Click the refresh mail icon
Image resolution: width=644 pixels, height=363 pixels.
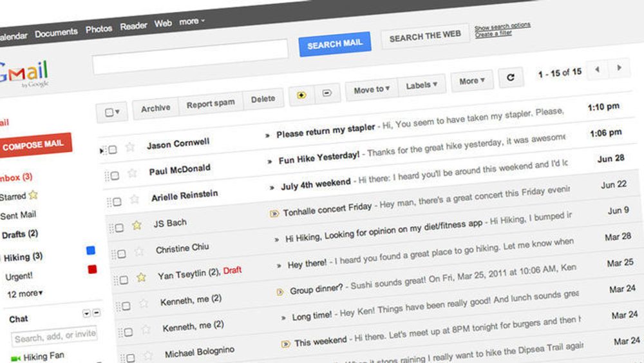click(x=511, y=77)
